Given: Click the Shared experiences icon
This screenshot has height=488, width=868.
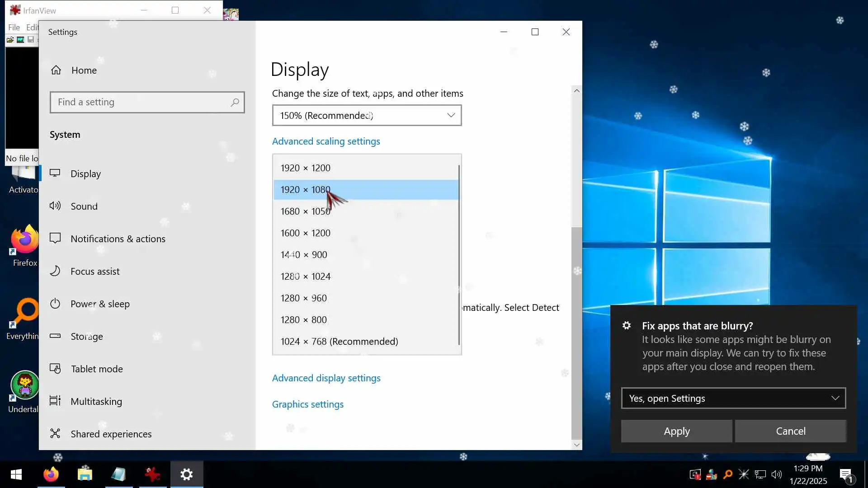Looking at the screenshot, I should [x=55, y=434].
